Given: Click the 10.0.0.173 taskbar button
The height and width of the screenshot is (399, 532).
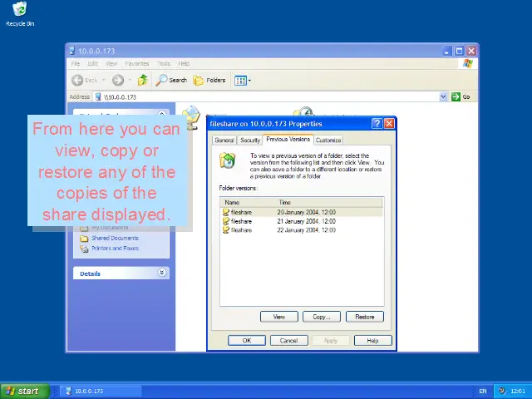Looking at the screenshot, I should [101, 391].
